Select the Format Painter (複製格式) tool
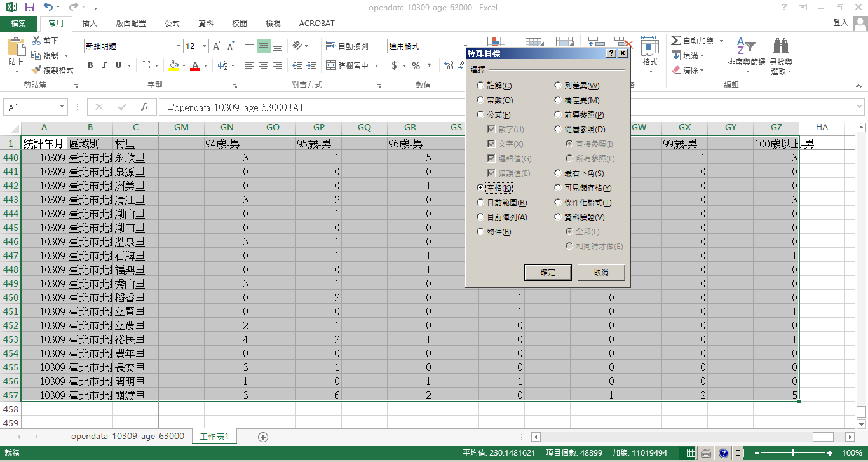This screenshot has width=868, height=462. click(x=37, y=70)
